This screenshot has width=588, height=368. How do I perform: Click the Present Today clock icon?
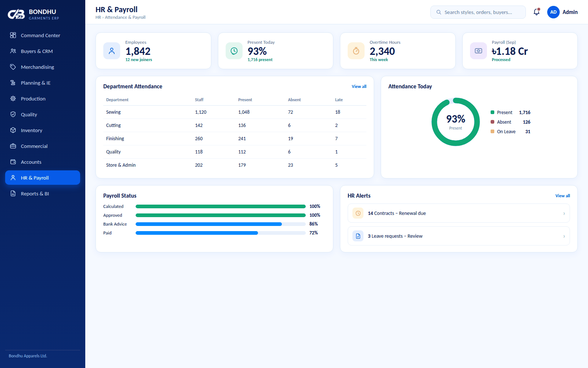point(234,51)
